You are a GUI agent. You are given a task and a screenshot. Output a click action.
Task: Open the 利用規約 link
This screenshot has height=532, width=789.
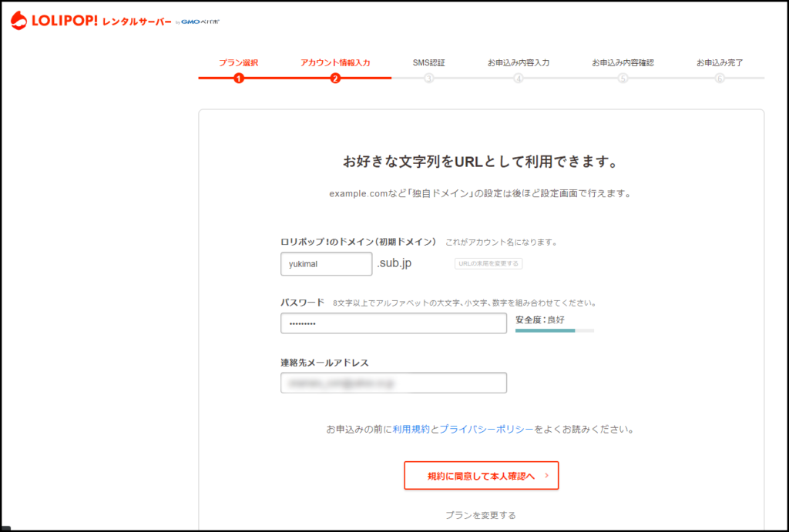click(x=411, y=429)
